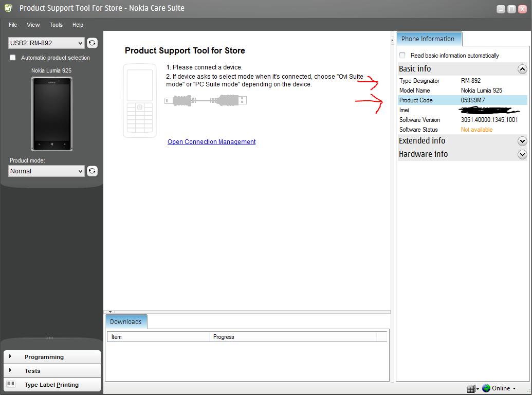Open the Tools menu
The height and width of the screenshot is (395, 532).
tap(56, 25)
